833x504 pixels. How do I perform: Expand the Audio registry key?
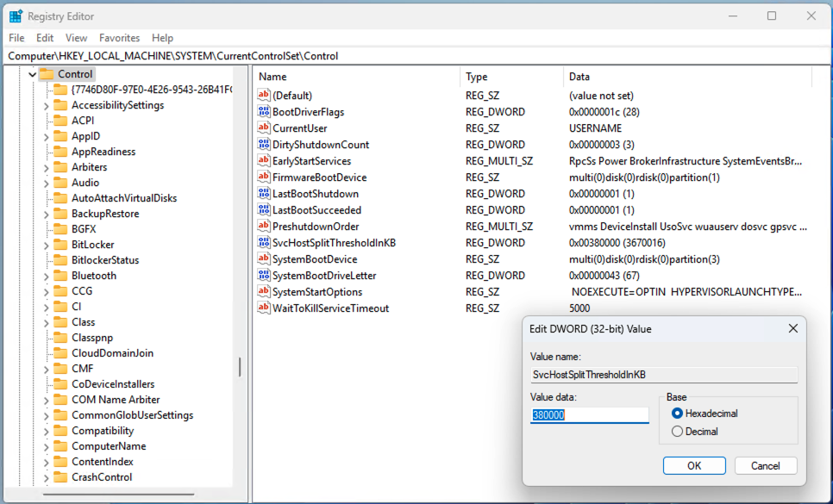(47, 183)
